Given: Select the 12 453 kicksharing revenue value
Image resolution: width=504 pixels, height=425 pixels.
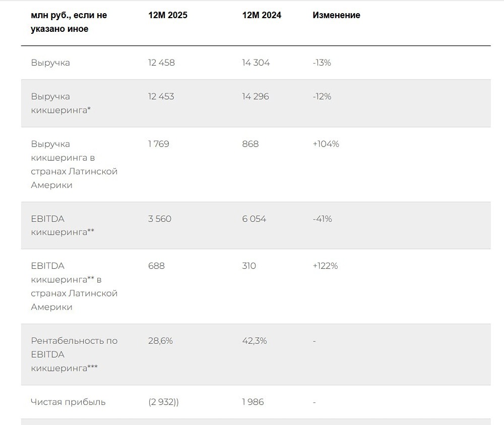Looking at the screenshot, I should tap(161, 96).
